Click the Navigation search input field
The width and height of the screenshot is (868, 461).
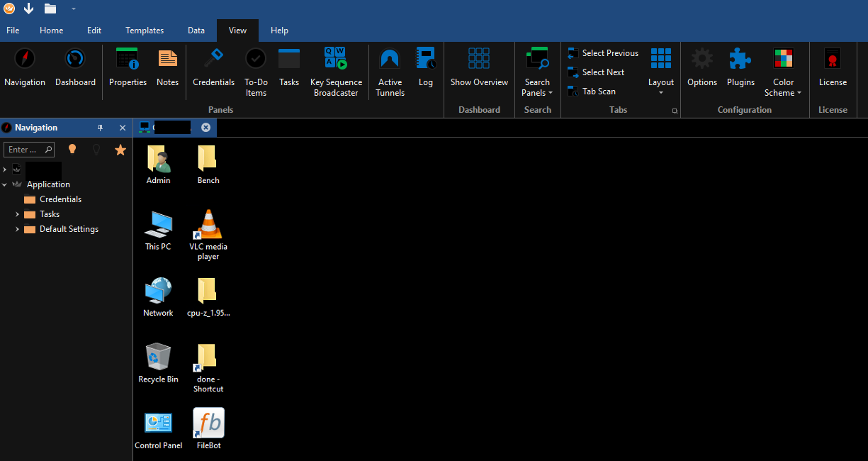click(x=26, y=150)
